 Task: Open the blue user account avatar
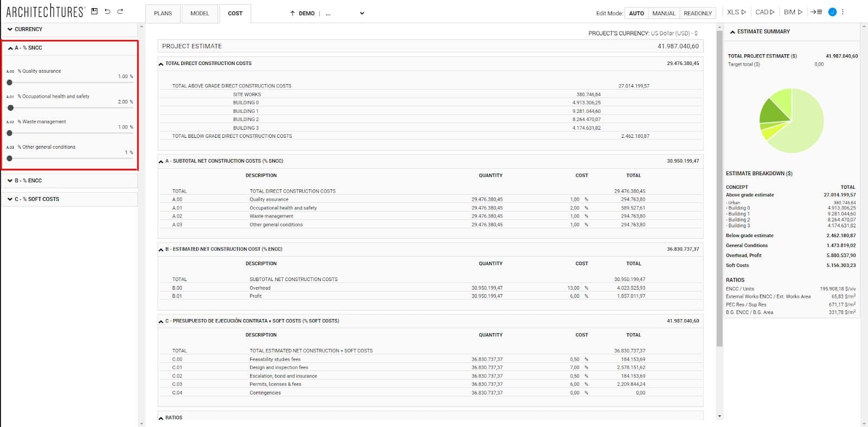(832, 12)
